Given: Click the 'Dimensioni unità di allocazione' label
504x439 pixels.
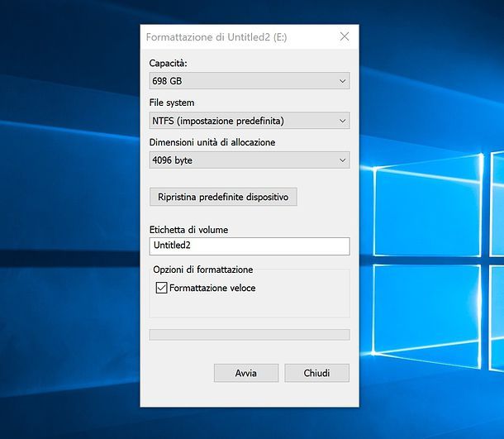Looking at the screenshot, I should point(212,142).
